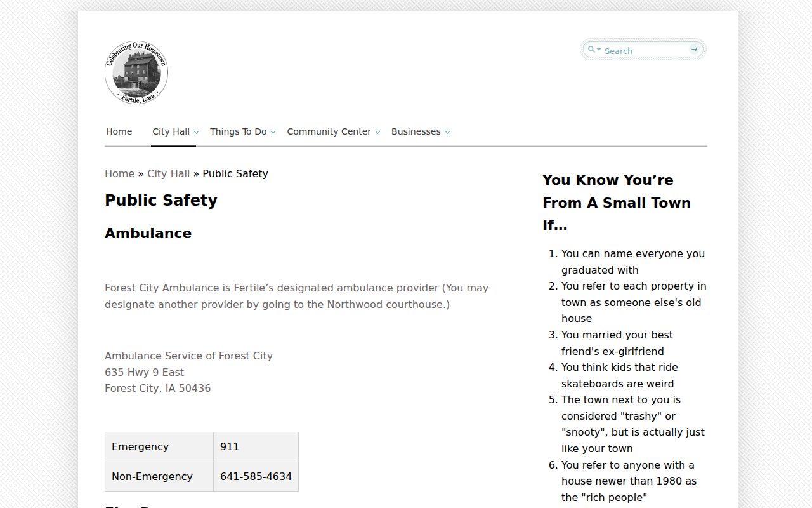Click the paragraph about Fertile's designated ambulance provider
The height and width of the screenshot is (508, 812).
pos(297,296)
